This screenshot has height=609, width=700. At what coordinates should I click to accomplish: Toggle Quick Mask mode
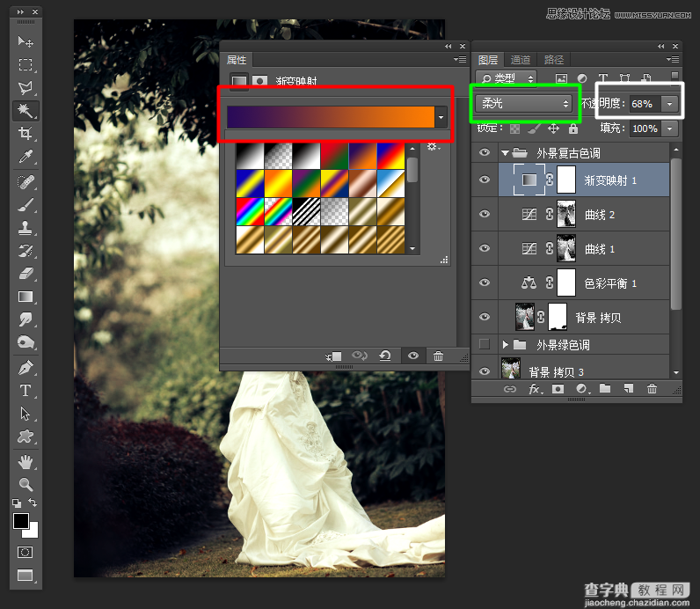(26, 553)
